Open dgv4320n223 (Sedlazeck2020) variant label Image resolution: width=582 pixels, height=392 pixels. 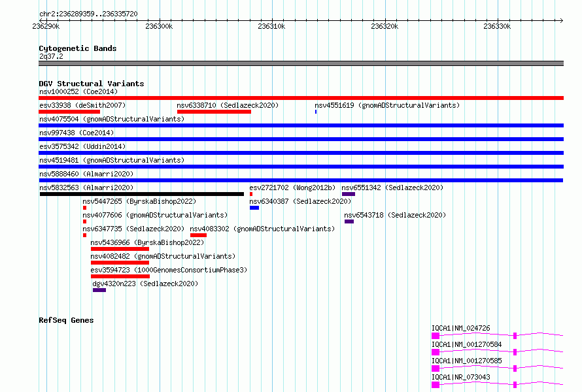(x=145, y=284)
